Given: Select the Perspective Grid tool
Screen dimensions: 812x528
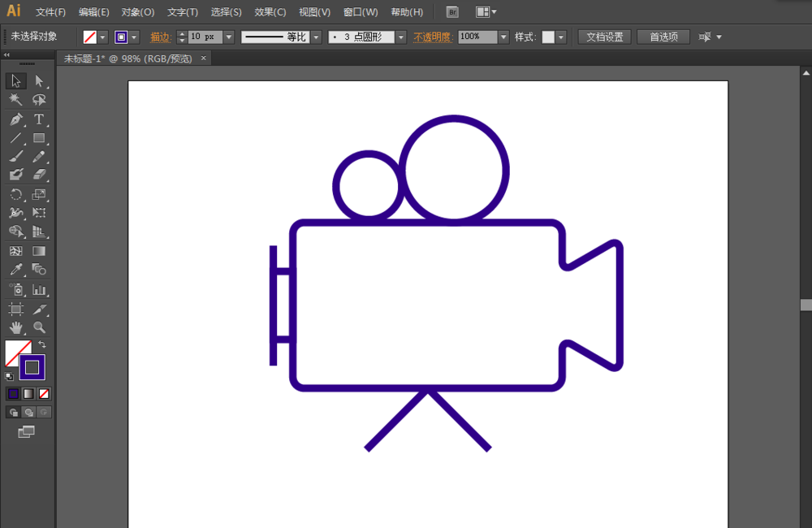Looking at the screenshot, I should click(39, 231).
